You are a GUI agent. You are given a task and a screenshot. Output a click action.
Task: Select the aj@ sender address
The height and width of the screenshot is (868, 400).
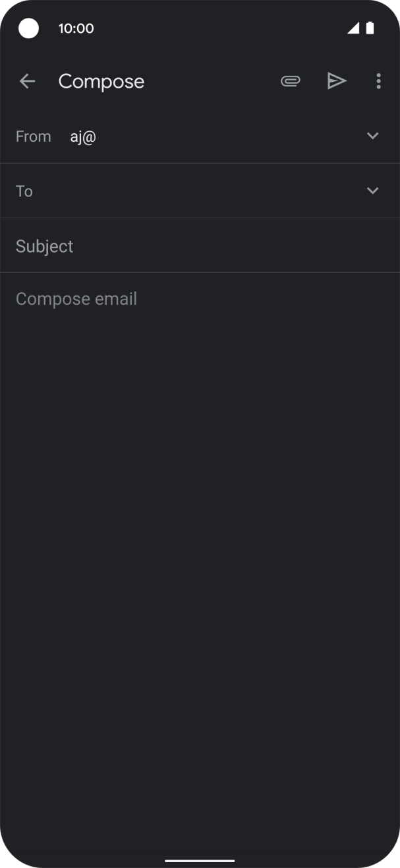pyautogui.click(x=84, y=137)
